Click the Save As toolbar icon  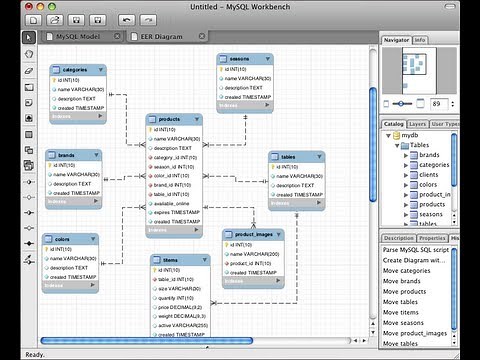click(98, 20)
